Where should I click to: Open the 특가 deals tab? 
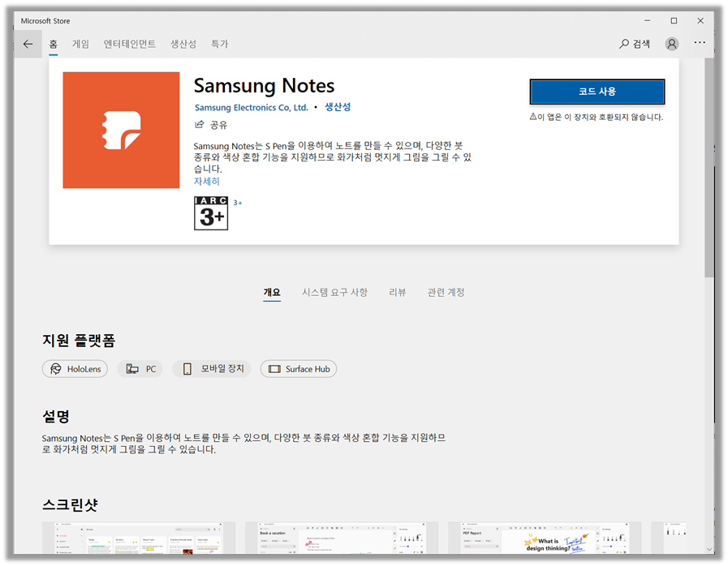(x=220, y=44)
